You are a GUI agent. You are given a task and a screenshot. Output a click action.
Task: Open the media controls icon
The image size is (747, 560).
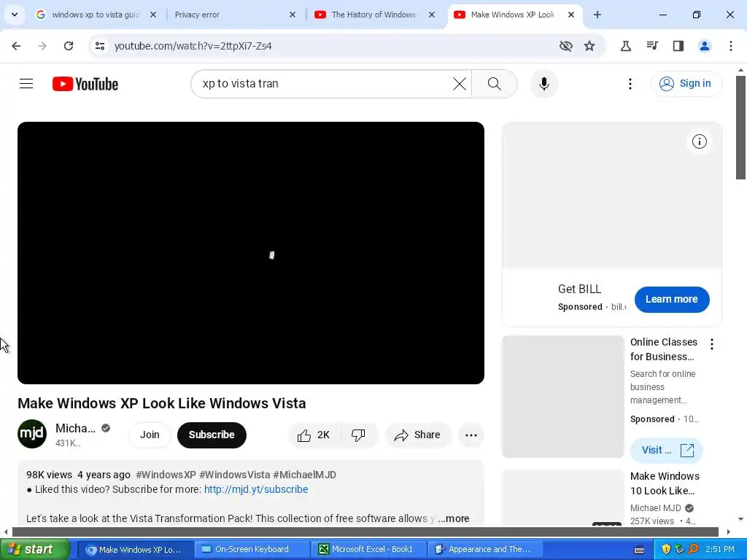click(651, 46)
